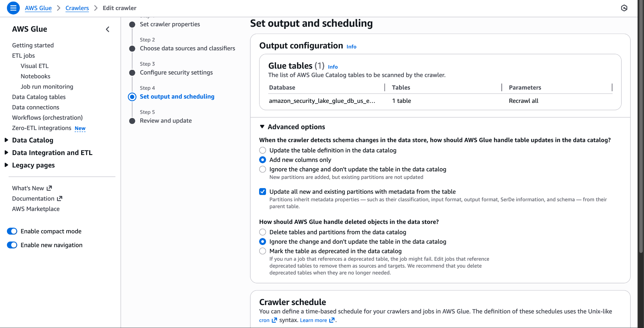Open the hamburger navigation menu
The height and width of the screenshot is (328, 644).
coord(13,8)
